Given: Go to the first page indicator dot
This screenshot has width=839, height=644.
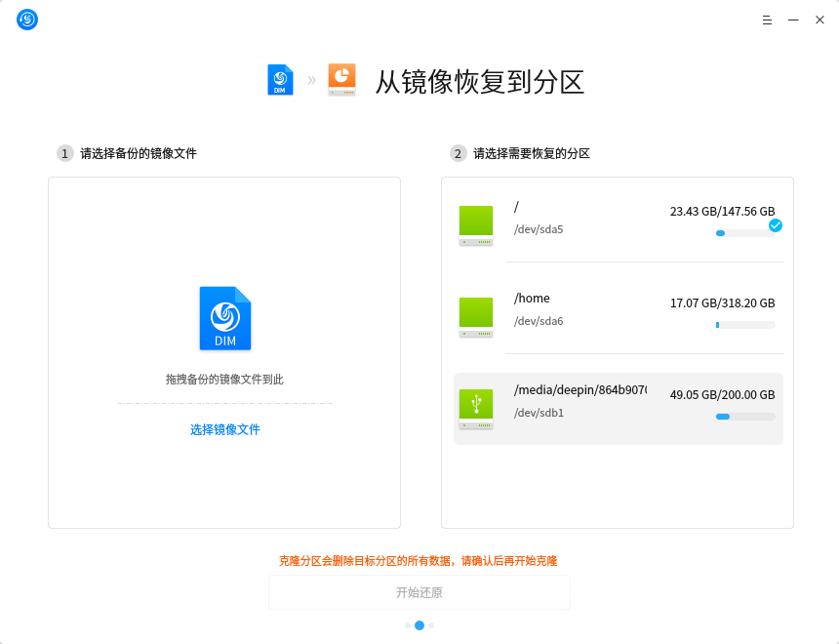Looking at the screenshot, I should tap(408, 625).
